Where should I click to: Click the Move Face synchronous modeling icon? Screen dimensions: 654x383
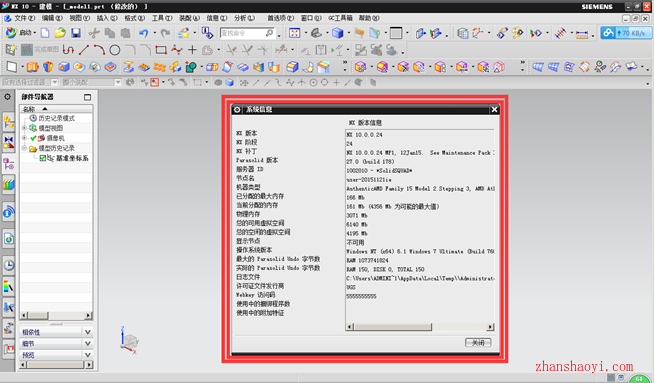pos(361,67)
